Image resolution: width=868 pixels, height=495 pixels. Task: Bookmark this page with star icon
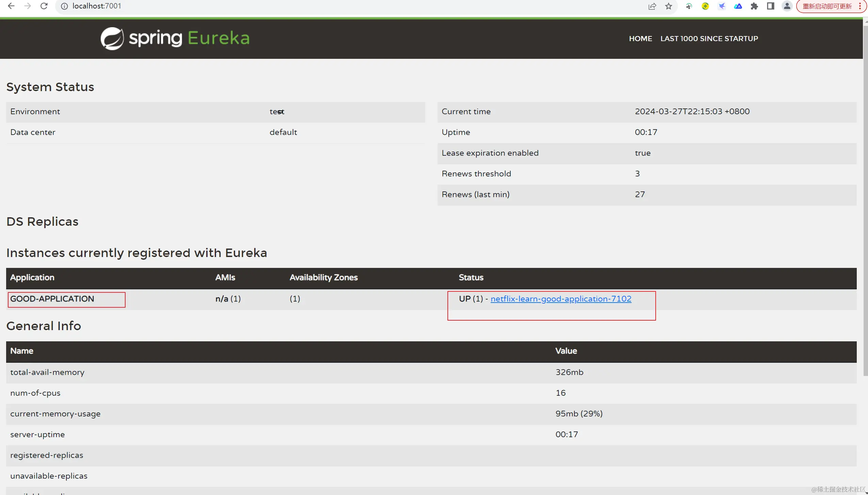click(x=669, y=6)
